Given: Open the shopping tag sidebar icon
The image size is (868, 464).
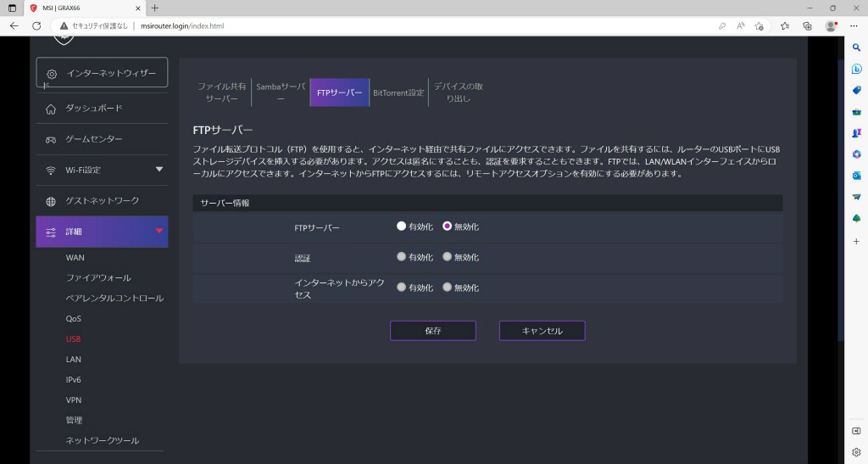Looking at the screenshot, I should (856, 90).
